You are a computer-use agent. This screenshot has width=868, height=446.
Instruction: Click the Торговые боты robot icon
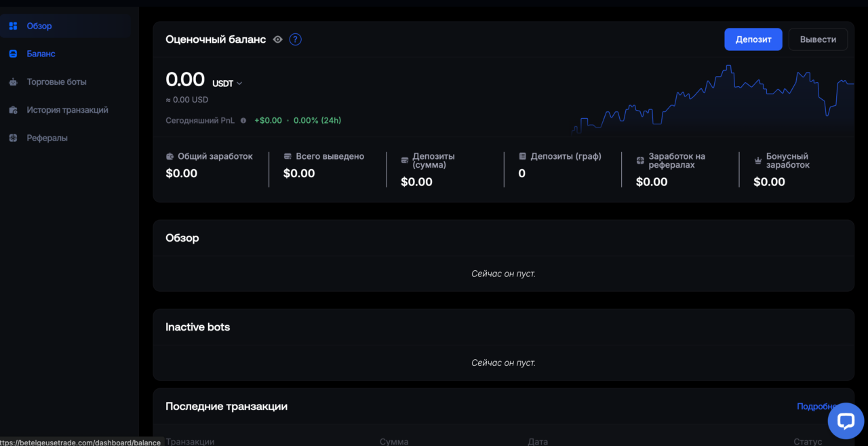coord(13,82)
